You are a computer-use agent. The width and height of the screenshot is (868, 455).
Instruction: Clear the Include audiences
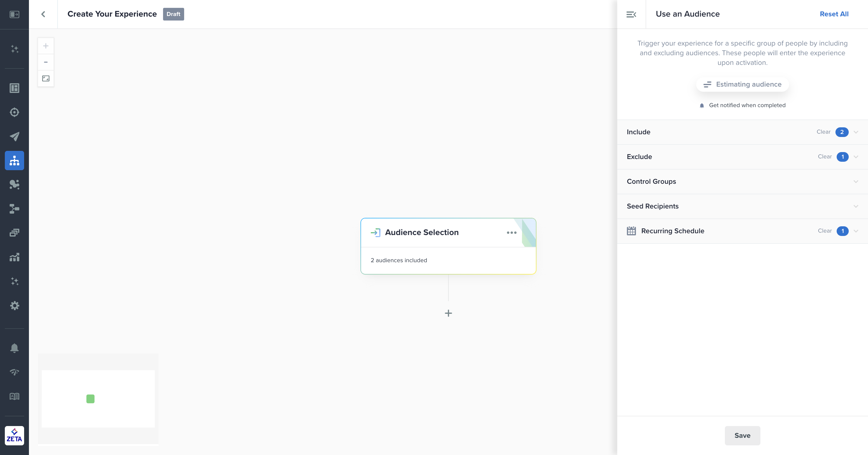pos(823,132)
